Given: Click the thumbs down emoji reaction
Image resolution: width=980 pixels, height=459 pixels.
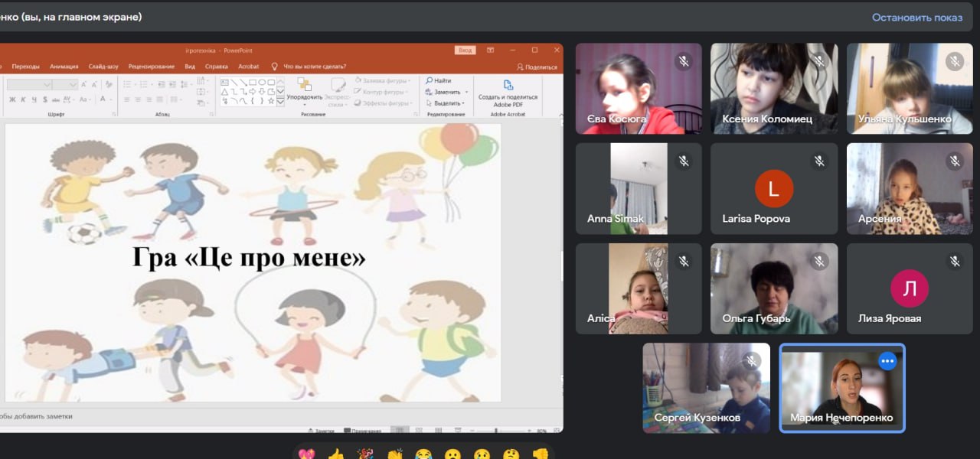Looking at the screenshot, I should (x=540, y=454).
